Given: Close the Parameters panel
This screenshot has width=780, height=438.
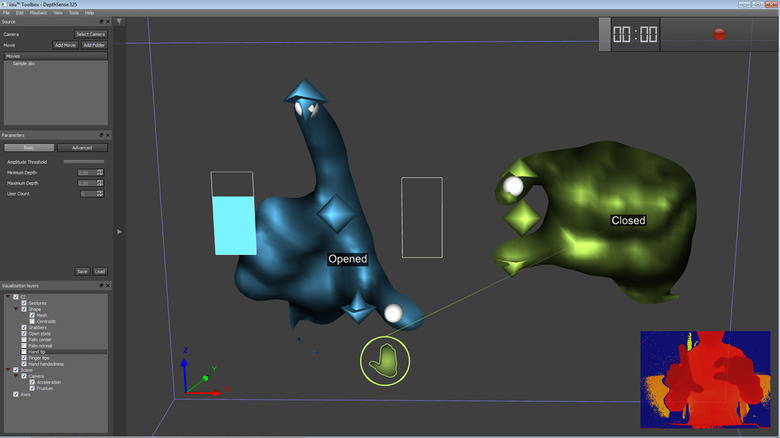Looking at the screenshot, I should point(109,134).
